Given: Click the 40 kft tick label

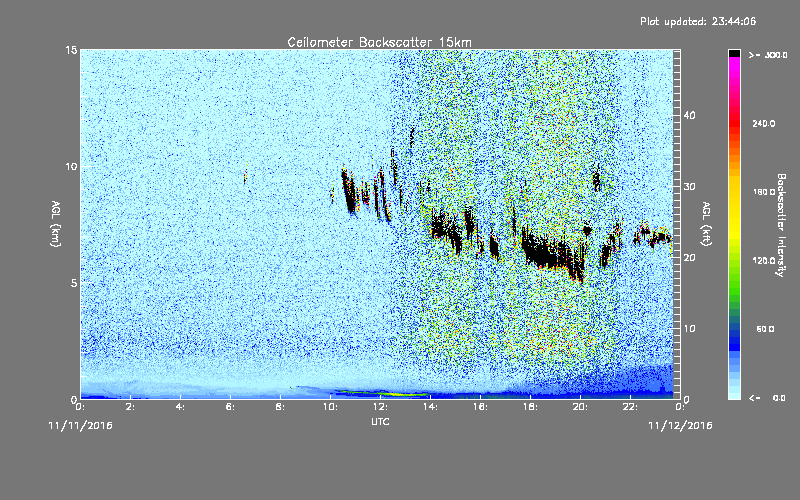Looking at the screenshot, I should pyautogui.click(x=689, y=115).
